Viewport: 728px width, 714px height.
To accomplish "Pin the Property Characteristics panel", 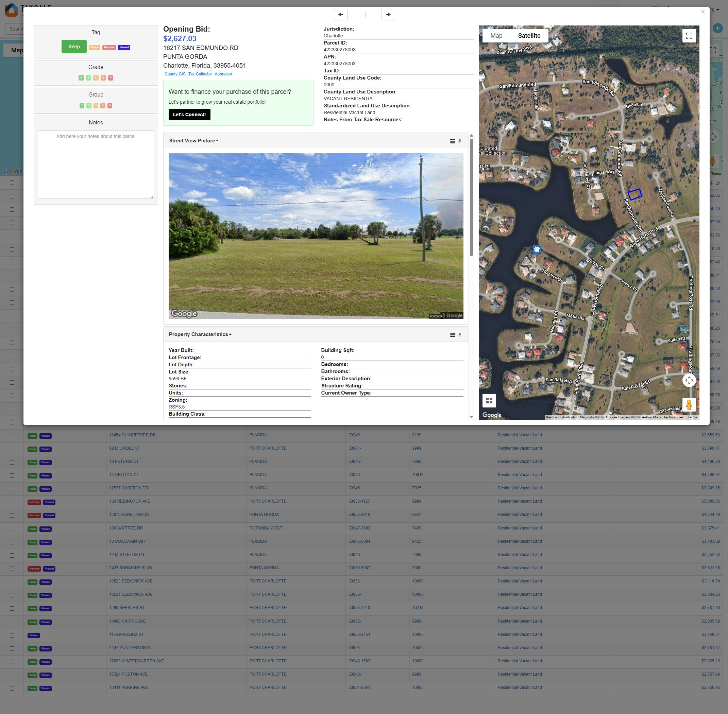I will 460,335.
